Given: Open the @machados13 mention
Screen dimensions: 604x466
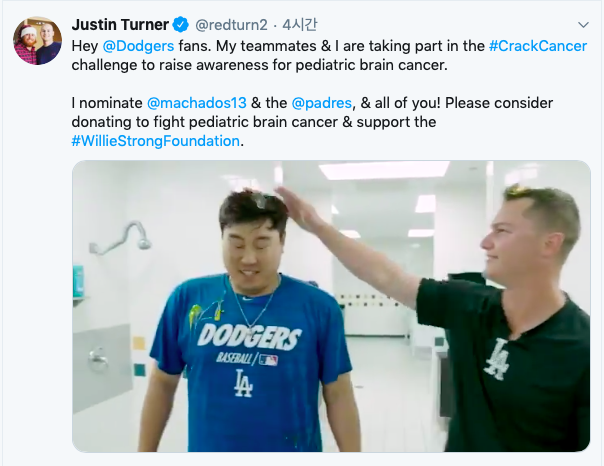Looking at the screenshot, I should pos(197,103).
